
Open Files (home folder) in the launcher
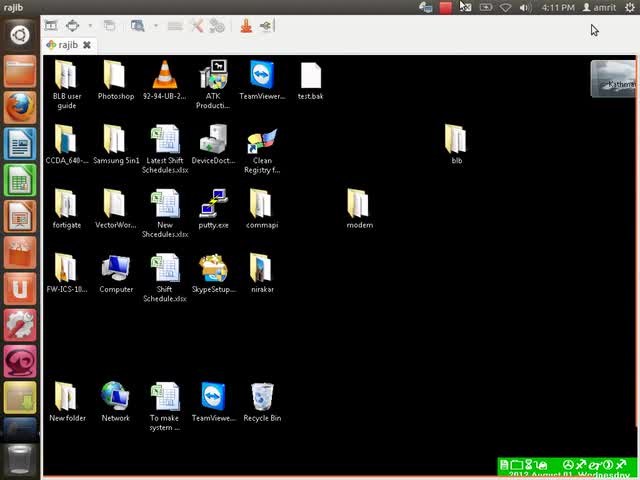(x=20, y=71)
